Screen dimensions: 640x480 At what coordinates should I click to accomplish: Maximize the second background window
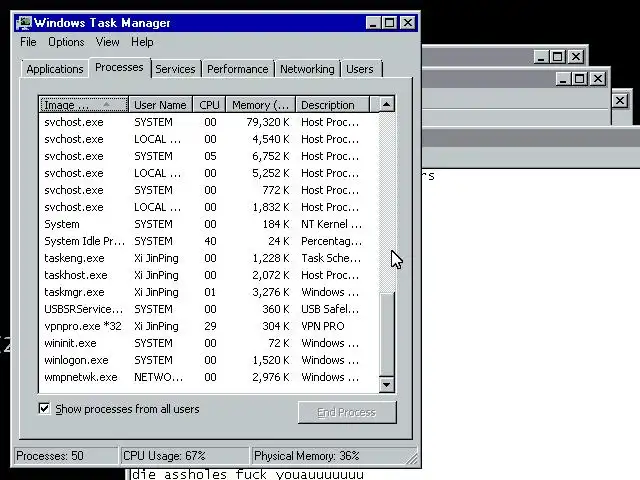pyautogui.click(x=580, y=78)
